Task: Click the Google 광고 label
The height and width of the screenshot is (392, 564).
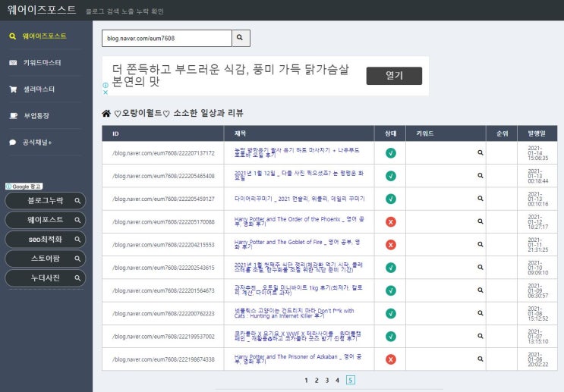Action: coord(24,187)
